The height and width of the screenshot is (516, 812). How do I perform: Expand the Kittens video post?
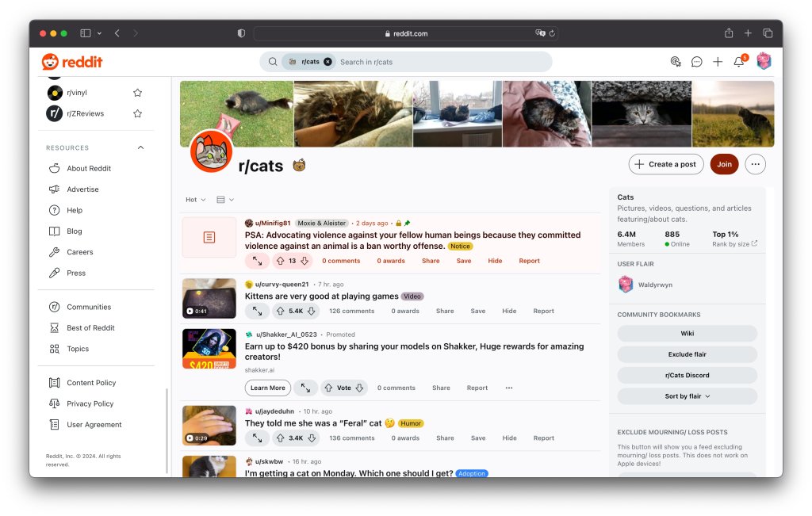257,311
